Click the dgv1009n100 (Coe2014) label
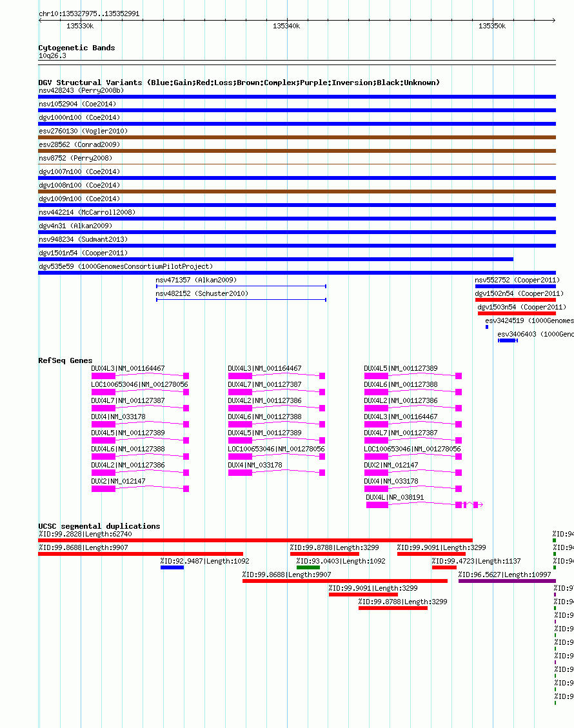This screenshot has height=728, width=574. pyautogui.click(x=79, y=199)
